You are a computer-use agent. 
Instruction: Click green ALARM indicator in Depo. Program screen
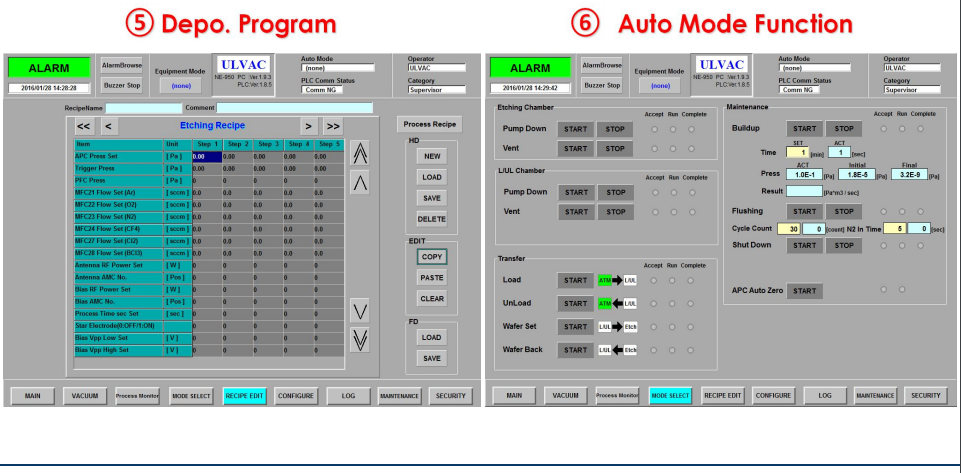49,68
